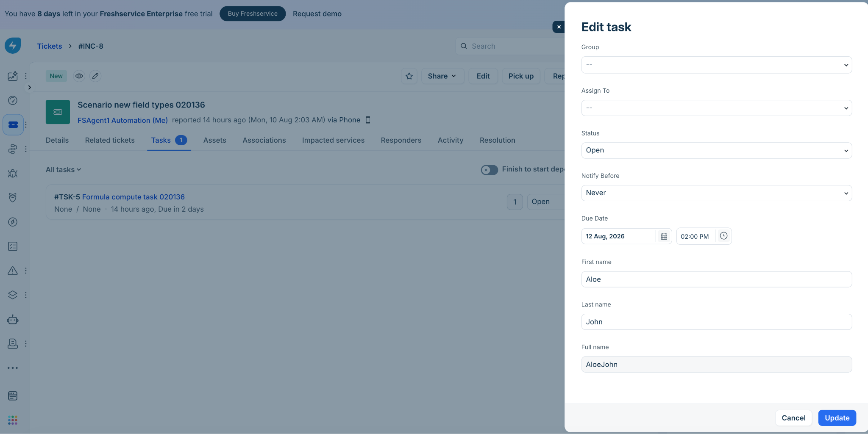Open the Releases shield sidebar icon
Screen dimensions: 868x434
coord(13,198)
